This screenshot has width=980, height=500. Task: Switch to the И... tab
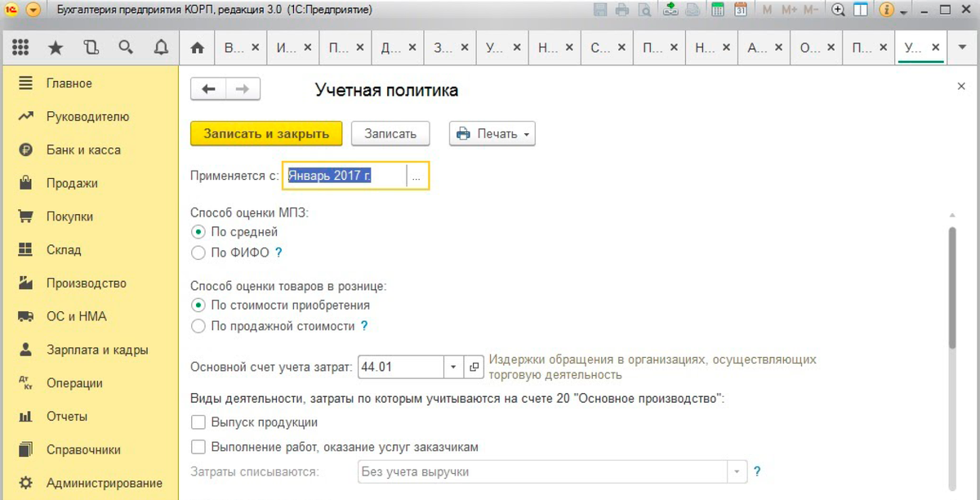pos(294,48)
